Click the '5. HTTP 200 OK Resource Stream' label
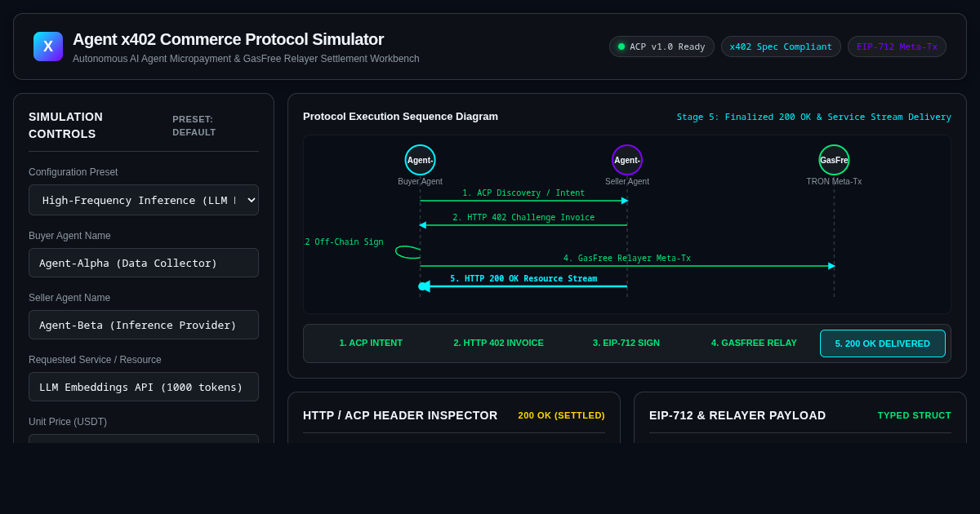Image resolution: width=980 pixels, height=514 pixels. [523, 279]
